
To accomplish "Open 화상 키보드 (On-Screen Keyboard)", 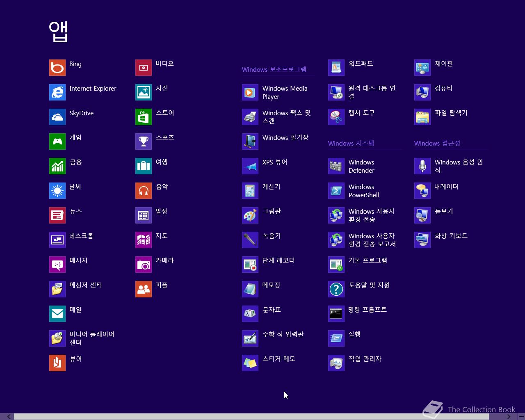I will pos(441,240).
